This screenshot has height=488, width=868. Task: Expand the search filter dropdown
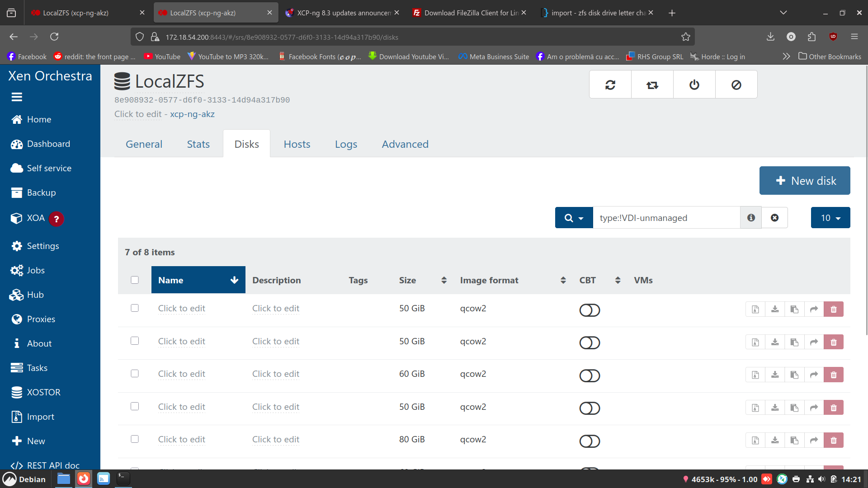pyautogui.click(x=574, y=218)
